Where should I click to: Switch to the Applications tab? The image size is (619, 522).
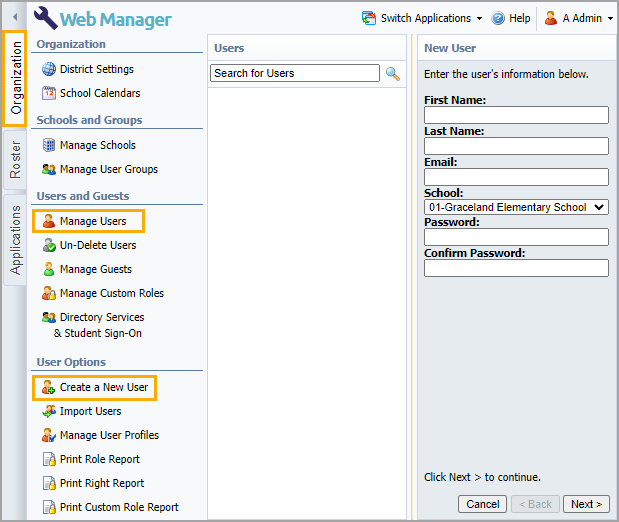coord(15,240)
